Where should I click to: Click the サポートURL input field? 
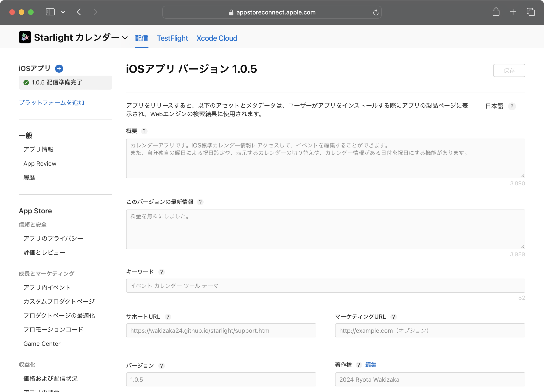click(x=221, y=330)
